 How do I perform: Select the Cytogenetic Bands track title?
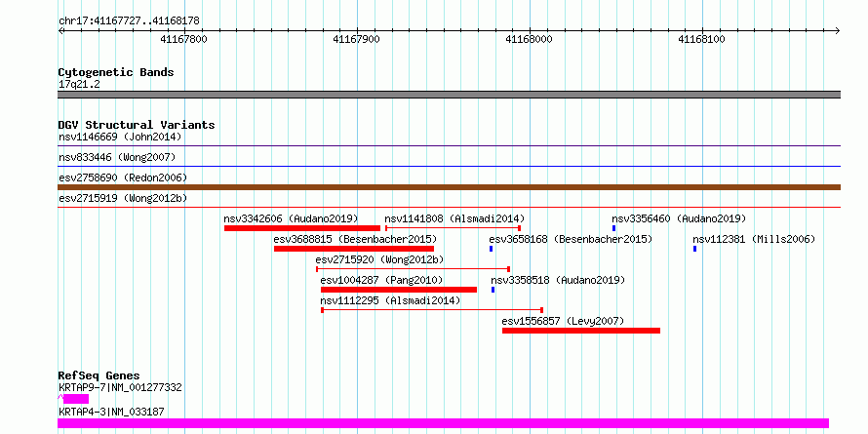(116, 72)
